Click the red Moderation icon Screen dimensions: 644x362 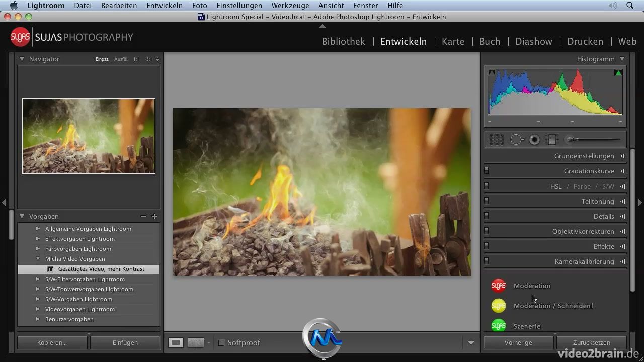tap(498, 286)
